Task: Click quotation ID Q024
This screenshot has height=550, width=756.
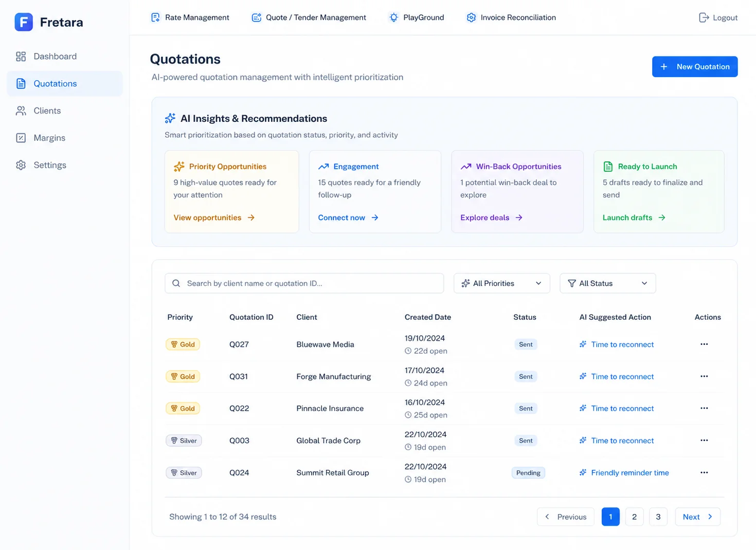Action: (239, 472)
